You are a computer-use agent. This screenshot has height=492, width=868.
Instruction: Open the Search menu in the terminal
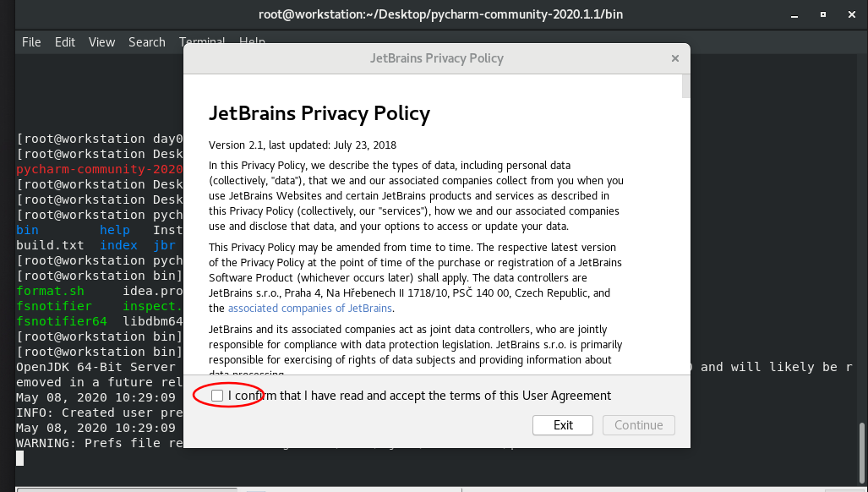(x=147, y=42)
